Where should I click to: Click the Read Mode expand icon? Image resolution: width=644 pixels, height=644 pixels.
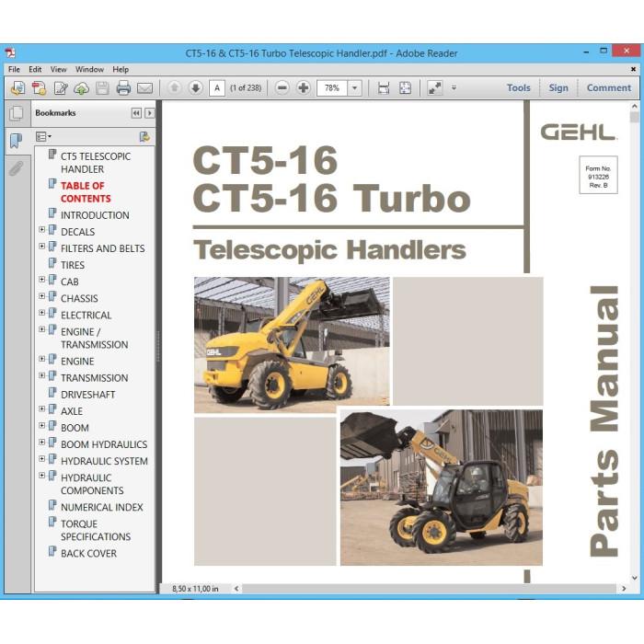click(x=434, y=88)
